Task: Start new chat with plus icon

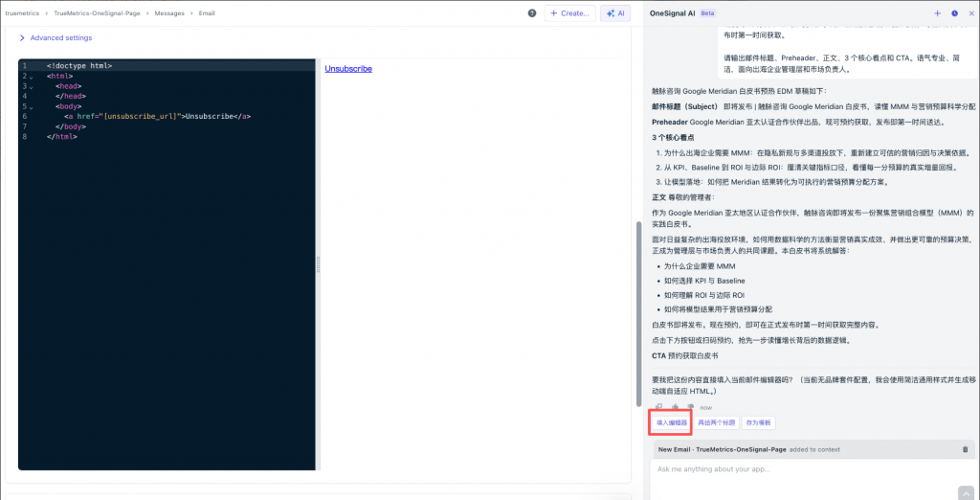Action: (938, 13)
